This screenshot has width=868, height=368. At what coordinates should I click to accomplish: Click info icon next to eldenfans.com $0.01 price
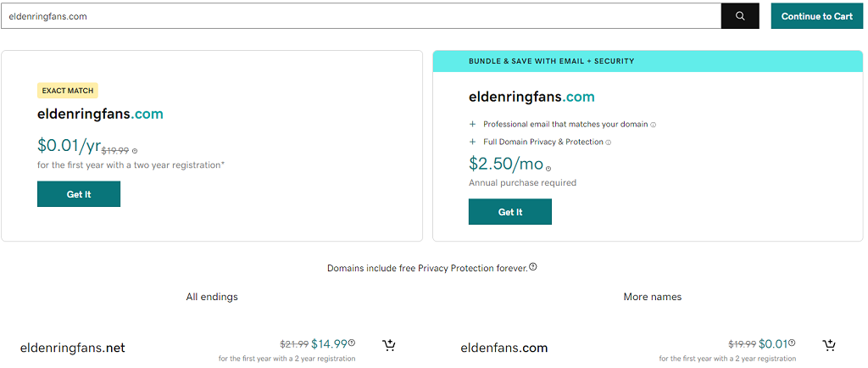point(792,343)
